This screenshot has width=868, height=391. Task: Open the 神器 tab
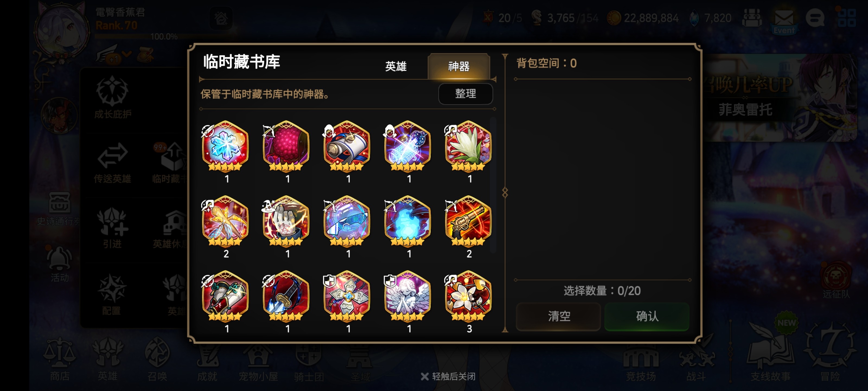459,66
